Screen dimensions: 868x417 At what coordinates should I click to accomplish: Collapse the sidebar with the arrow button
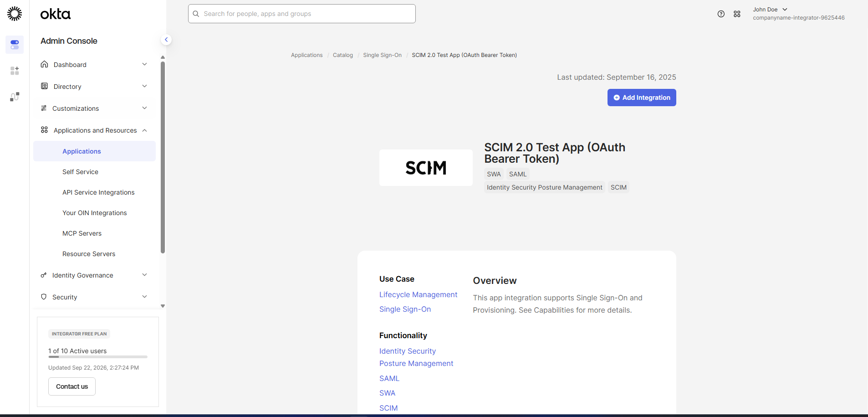click(x=166, y=40)
